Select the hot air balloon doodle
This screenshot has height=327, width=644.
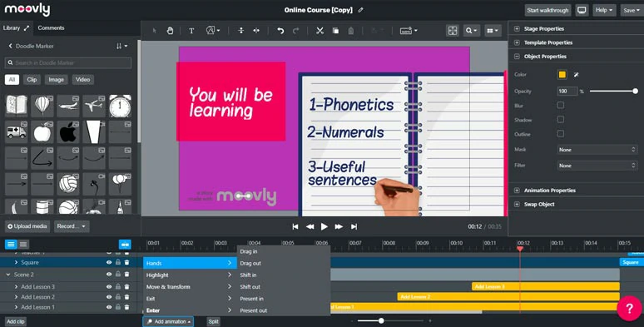coord(42,106)
